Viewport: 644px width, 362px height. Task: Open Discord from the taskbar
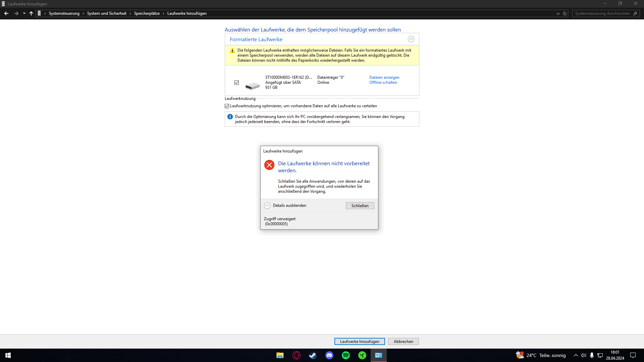click(x=329, y=355)
